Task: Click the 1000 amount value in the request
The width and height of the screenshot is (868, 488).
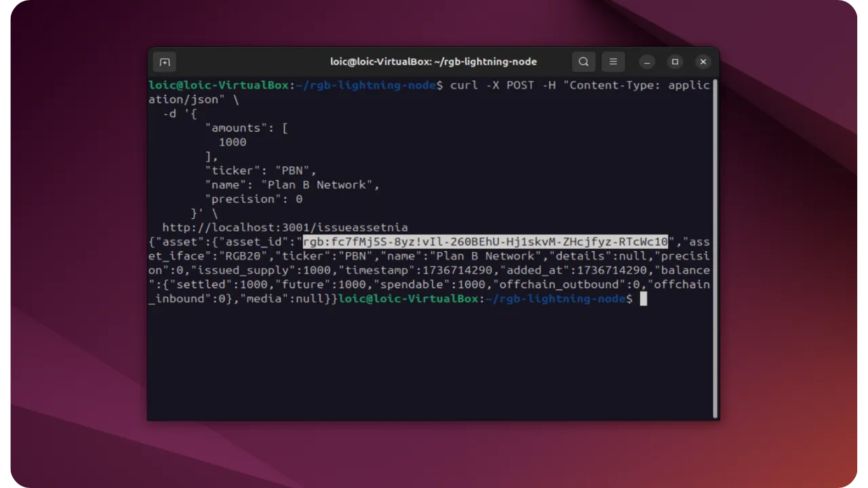Action: pos(232,142)
